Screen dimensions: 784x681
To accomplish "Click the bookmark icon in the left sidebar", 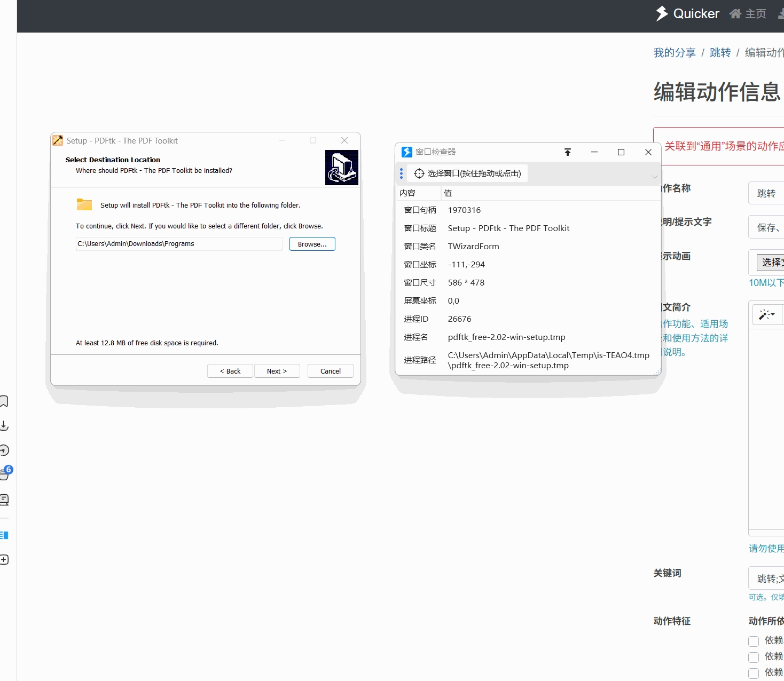I will point(3,401).
